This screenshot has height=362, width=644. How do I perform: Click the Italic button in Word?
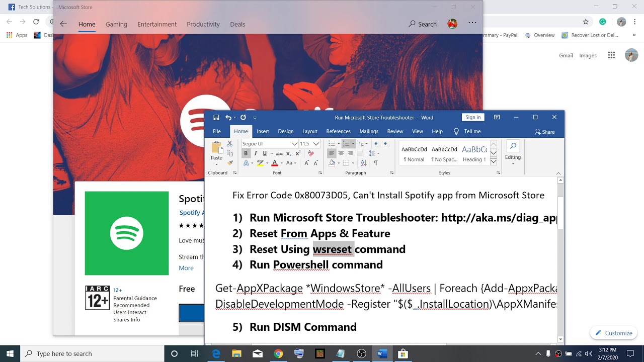click(x=255, y=153)
